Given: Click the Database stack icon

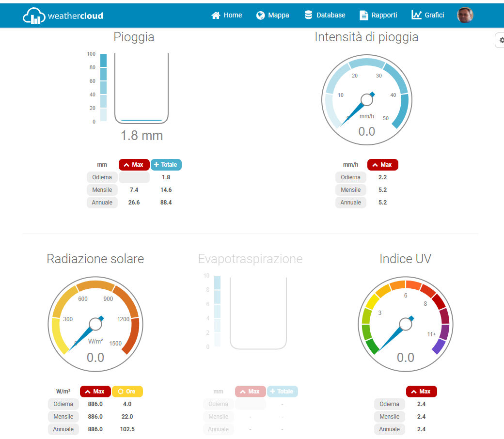Looking at the screenshot, I should tap(308, 15).
